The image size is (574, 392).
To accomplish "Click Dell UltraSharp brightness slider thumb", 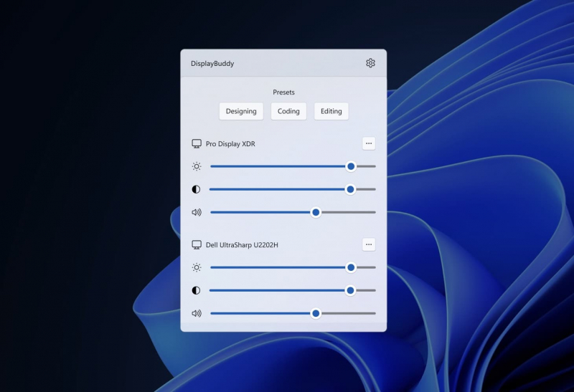I will 351,268.
